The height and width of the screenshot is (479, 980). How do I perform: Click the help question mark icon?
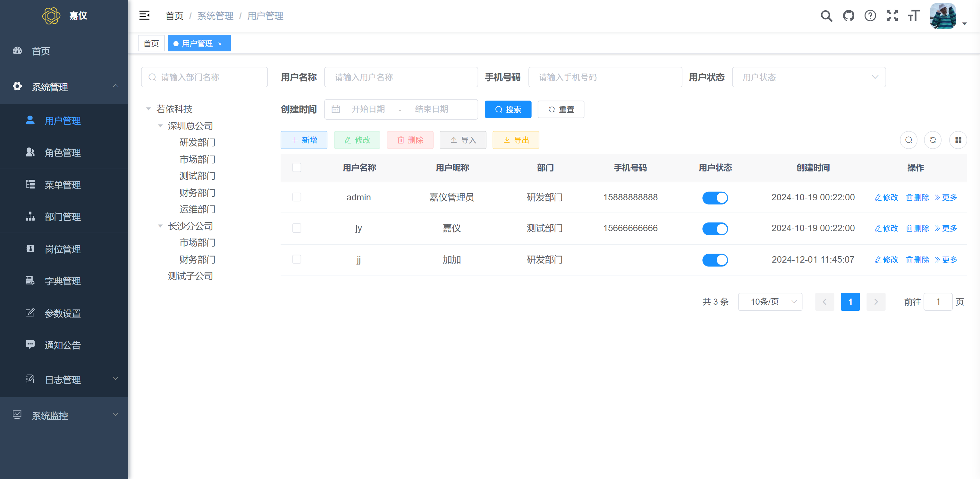tap(870, 16)
